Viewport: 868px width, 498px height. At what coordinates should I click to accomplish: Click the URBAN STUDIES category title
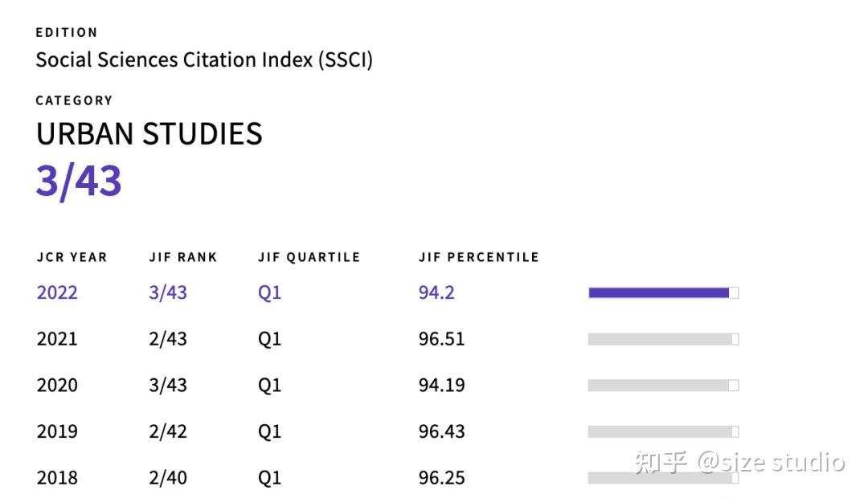tap(149, 134)
